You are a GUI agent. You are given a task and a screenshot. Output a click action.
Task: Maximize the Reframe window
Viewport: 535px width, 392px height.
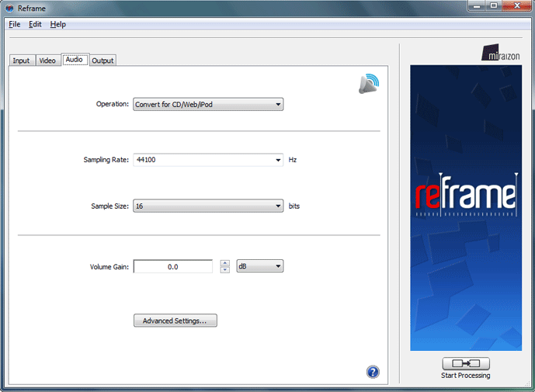[x=494, y=5]
